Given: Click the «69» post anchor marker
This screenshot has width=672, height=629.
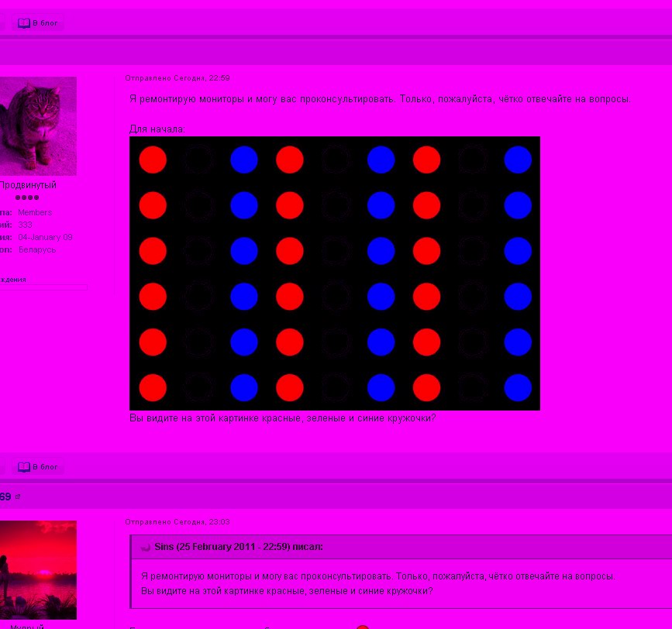Looking at the screenshot, I should 6,497.
